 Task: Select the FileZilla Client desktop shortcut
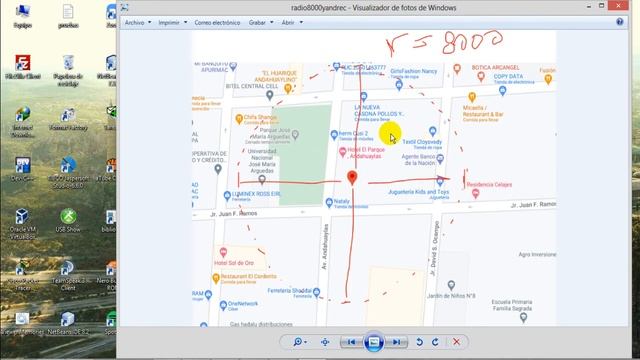[x=22, y=67]
